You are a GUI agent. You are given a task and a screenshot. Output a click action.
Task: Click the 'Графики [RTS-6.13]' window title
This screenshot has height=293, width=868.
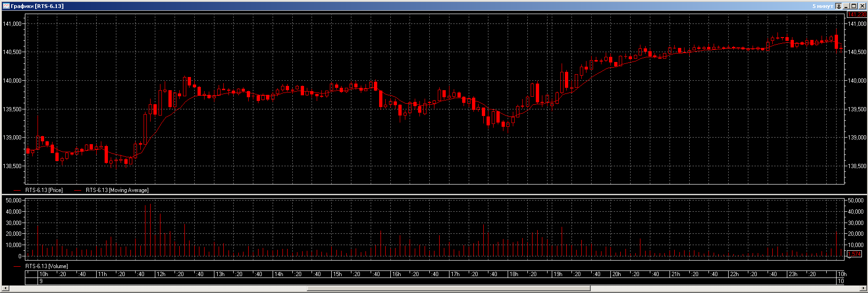click(x=37, y=6)
